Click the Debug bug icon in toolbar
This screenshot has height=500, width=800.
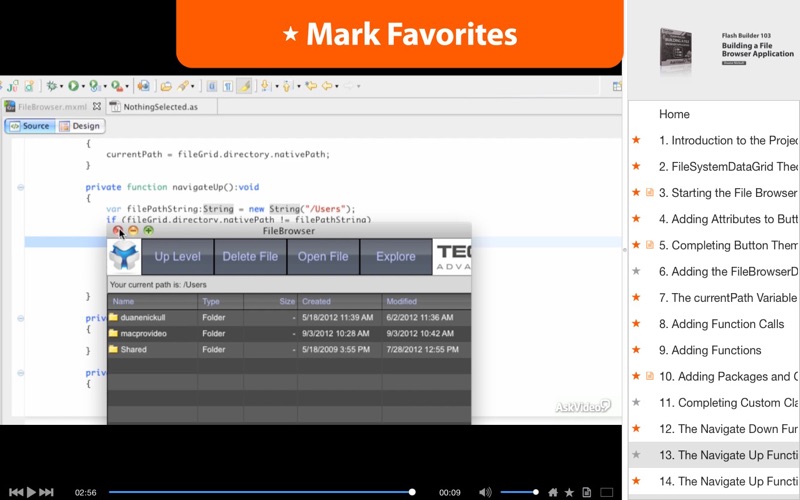point(51,86)
